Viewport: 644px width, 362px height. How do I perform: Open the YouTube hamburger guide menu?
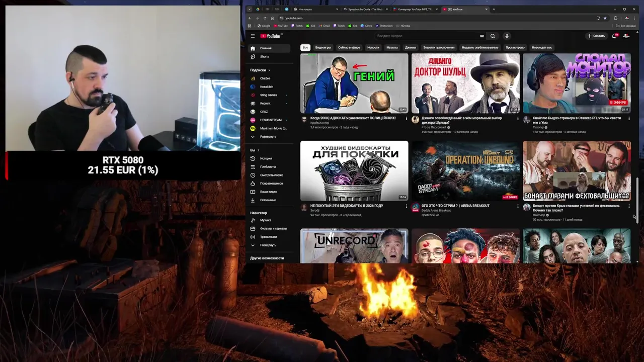coord(253,36)
